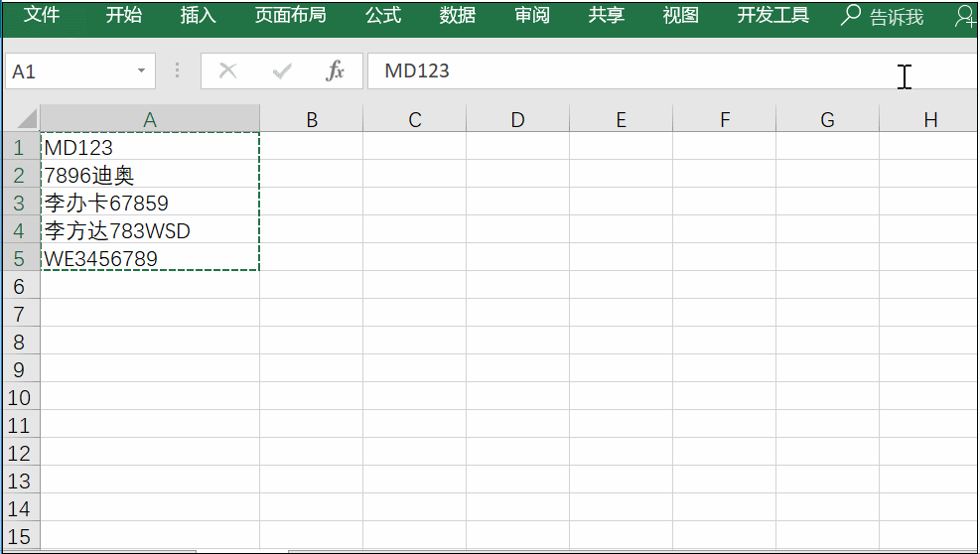Select row 2 header
The width and height of the screenshot is (980, 554).
pos(21,175)
